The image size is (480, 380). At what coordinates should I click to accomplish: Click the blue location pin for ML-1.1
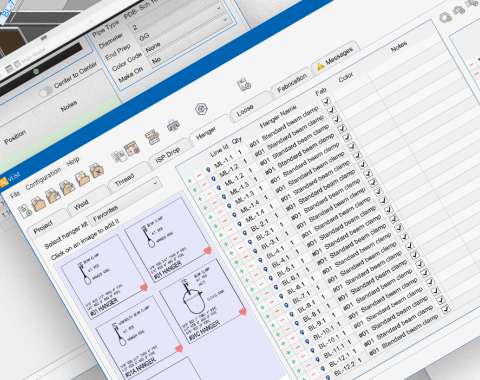click(x=208, y=170)
